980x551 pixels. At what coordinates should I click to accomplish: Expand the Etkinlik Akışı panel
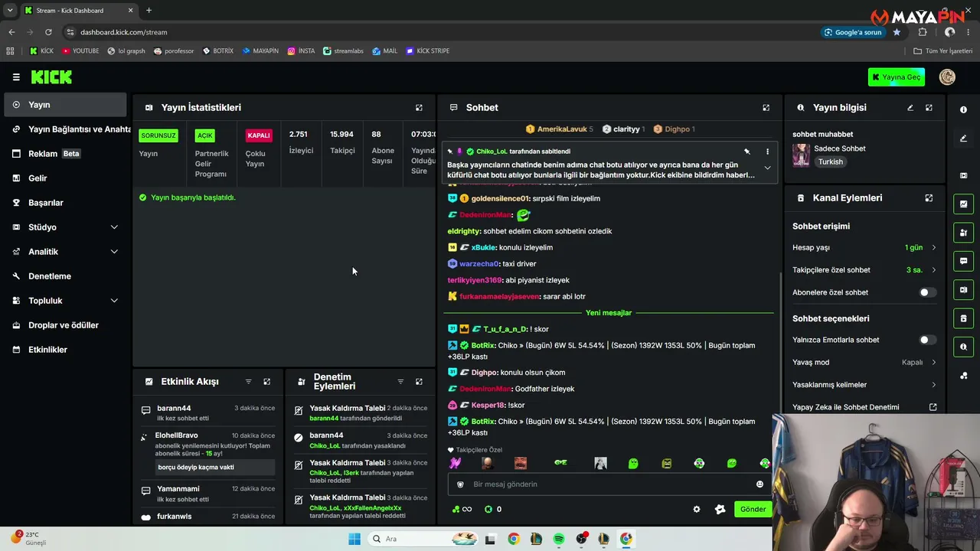(266, 382)
